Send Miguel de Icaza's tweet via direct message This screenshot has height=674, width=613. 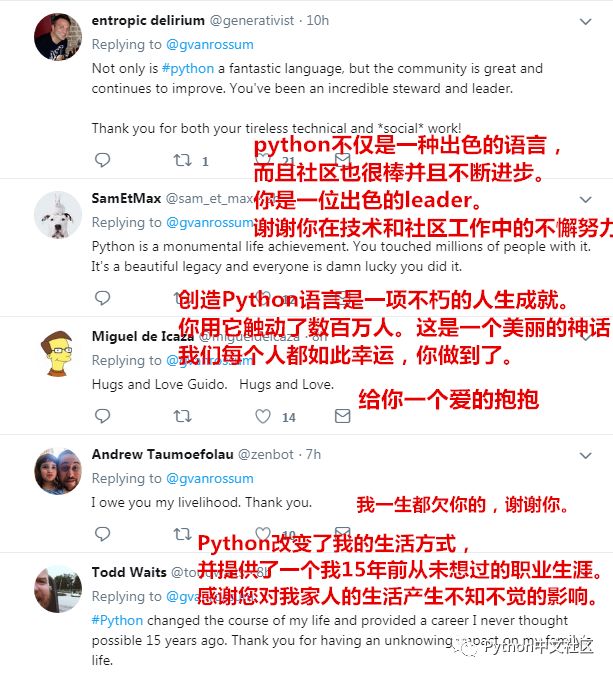pyautogui.click(x=343, y=416)
